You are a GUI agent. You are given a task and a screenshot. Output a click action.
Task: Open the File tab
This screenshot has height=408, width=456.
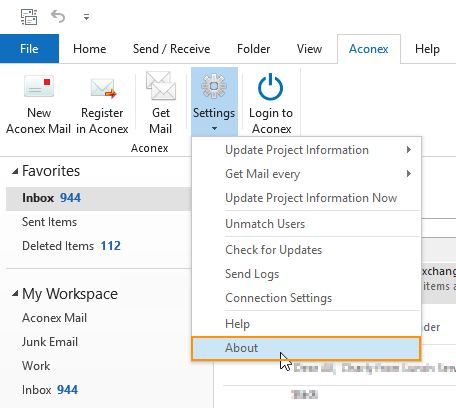click(x=29, y=49)
